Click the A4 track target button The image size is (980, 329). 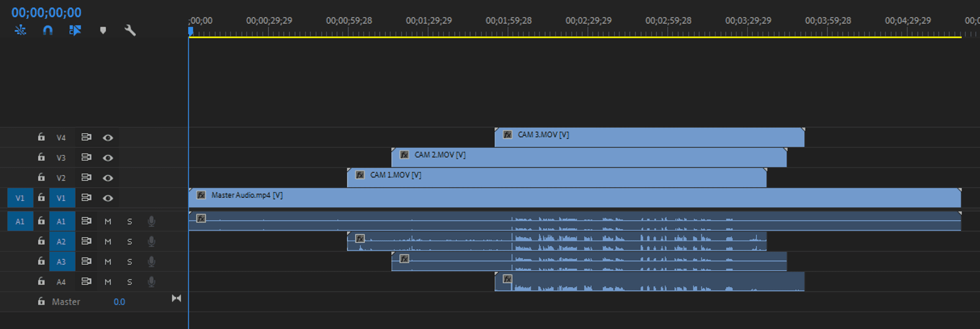tap(61, 282)
